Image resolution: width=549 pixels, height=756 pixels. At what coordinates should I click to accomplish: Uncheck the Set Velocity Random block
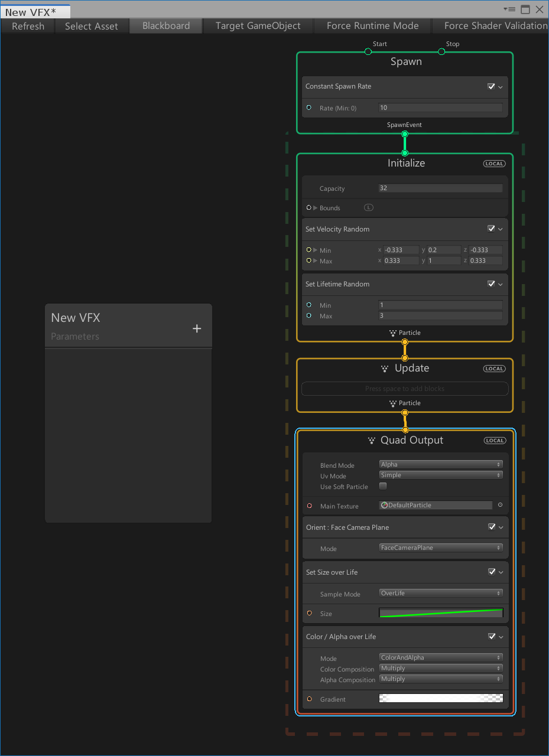click(491, 229)
